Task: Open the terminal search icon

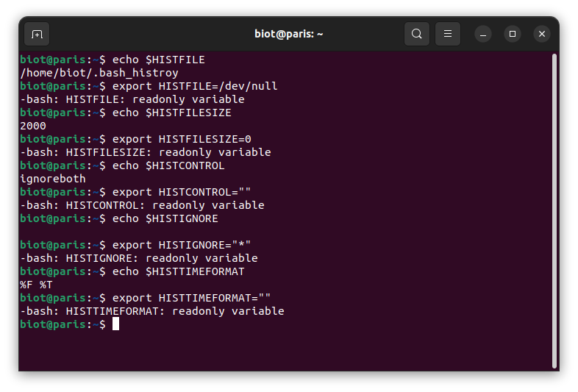Action: point(416,34)
